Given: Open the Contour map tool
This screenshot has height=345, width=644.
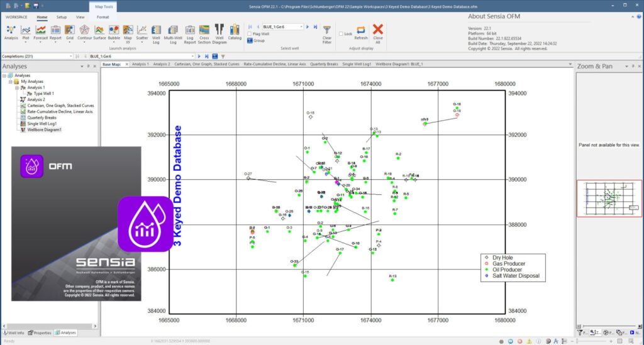Looking at the screenshot, I should 84,32.
